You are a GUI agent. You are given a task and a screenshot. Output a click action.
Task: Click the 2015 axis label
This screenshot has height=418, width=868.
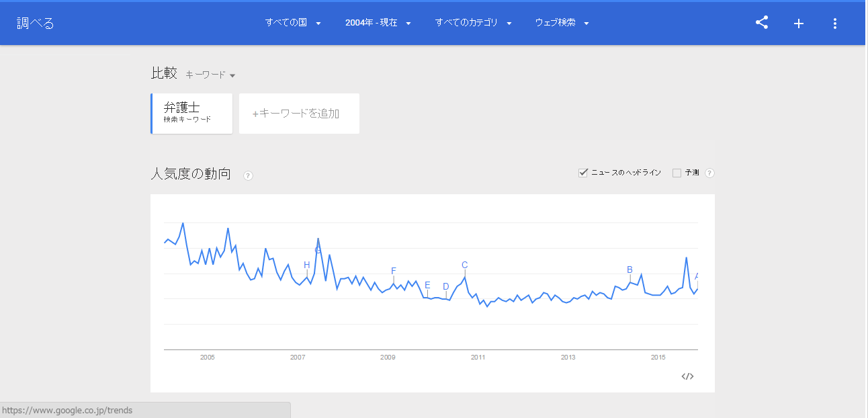[x=658, y=357]
